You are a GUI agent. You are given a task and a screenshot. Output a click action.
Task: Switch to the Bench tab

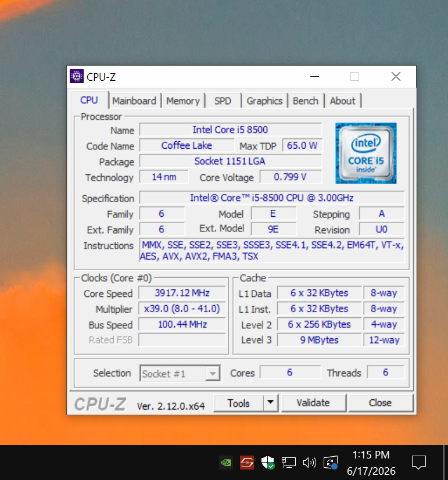pyautogui.click(x=306, y=101)
